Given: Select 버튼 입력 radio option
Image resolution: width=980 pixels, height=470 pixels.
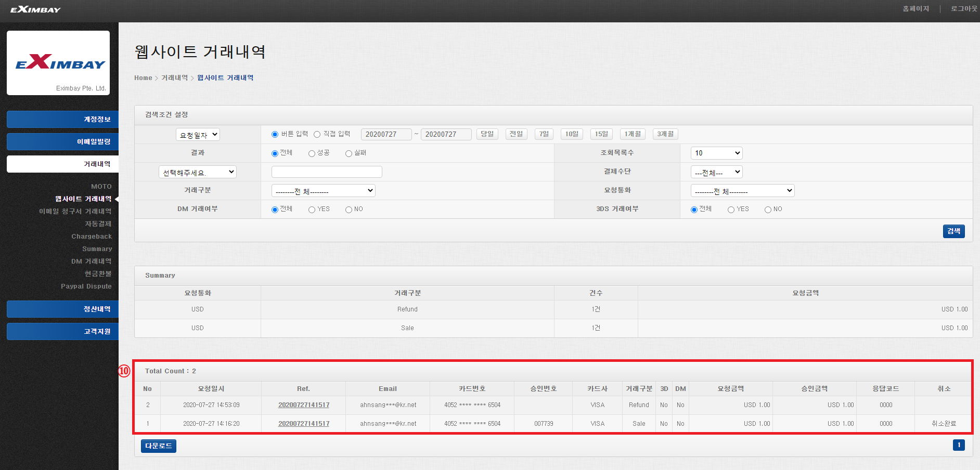Looking at the screenshot, I should pos(275,134).
